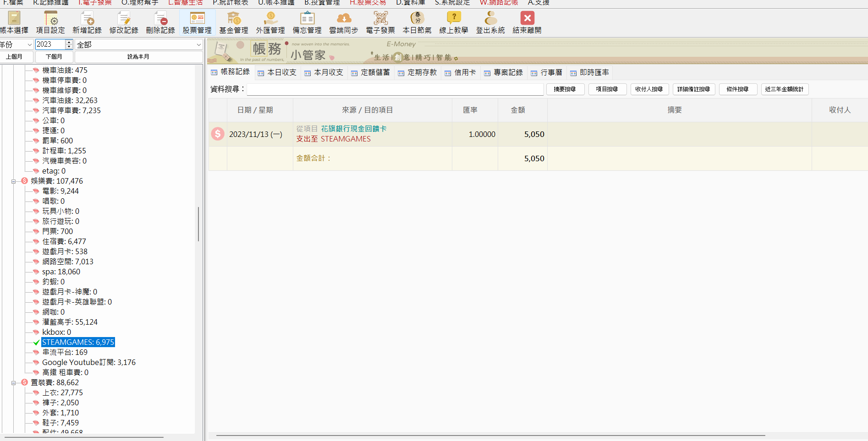Open 帳本選擇 account book selector
Viewport: 868px width, 441px height.
click(x=14, y=23)
